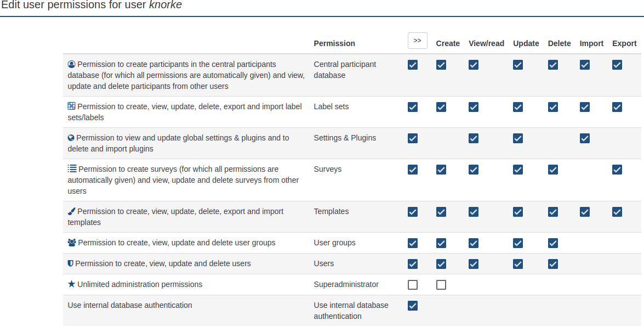Click the shield icon for users permission
This screenshot has width=644, height=326.
click(70, 263)
